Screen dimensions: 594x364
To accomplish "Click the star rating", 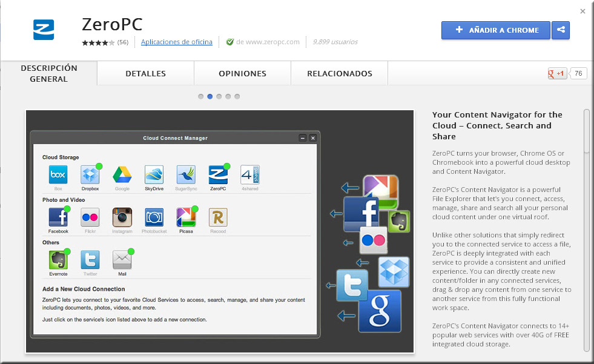I will 98,42.
